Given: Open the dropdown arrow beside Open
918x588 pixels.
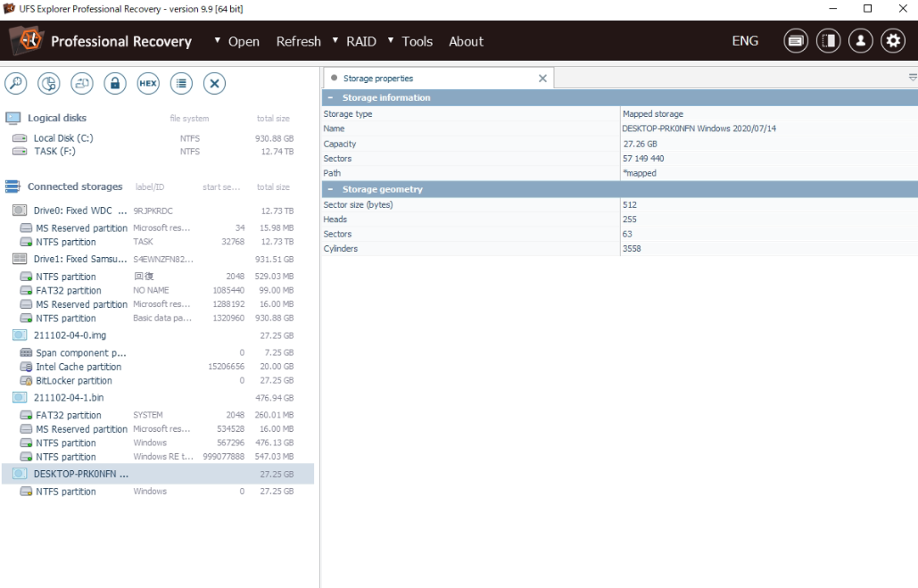Looking at the screenshot, I should point(217,40).
